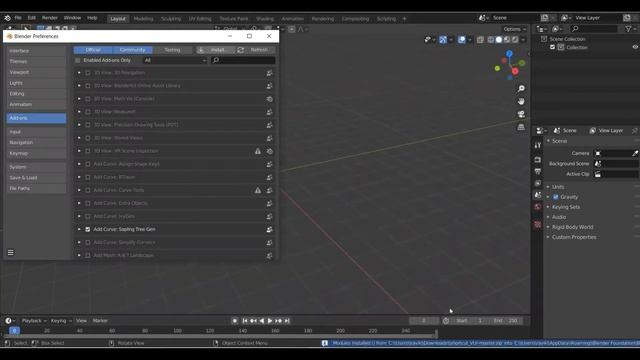Expand the Units panel

[558, 187]
